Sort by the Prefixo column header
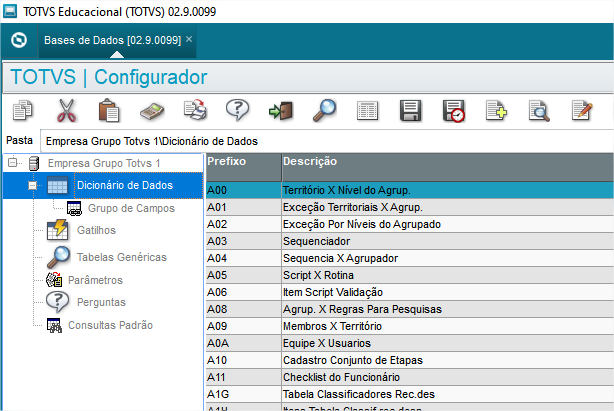The height and width of the screenshot is (411, 614). [x=243, y=167]
